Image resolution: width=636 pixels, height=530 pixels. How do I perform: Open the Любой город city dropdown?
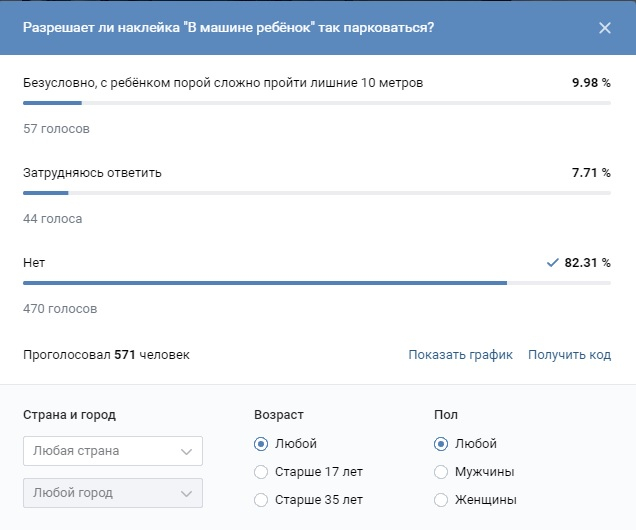click(113, 493)
